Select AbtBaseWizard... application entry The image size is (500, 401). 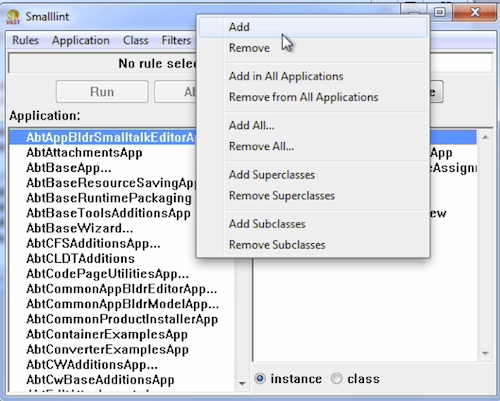click(x=79, y=228)
